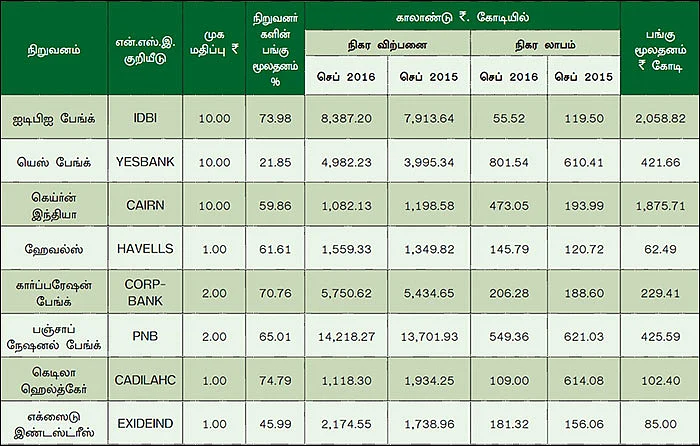Viewport: 700px width, 446px height.
Task: Select the value 120.72
Action: click(x=584, y=249)
